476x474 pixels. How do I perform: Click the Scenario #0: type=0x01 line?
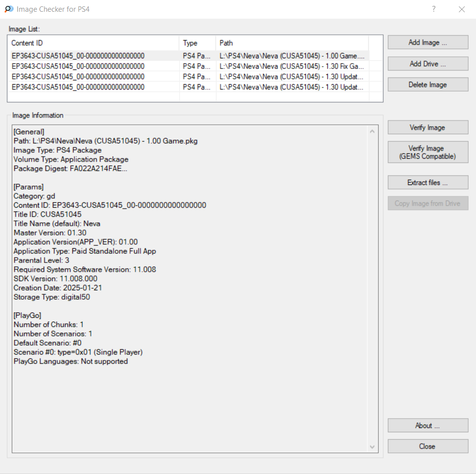pos(78,352)
